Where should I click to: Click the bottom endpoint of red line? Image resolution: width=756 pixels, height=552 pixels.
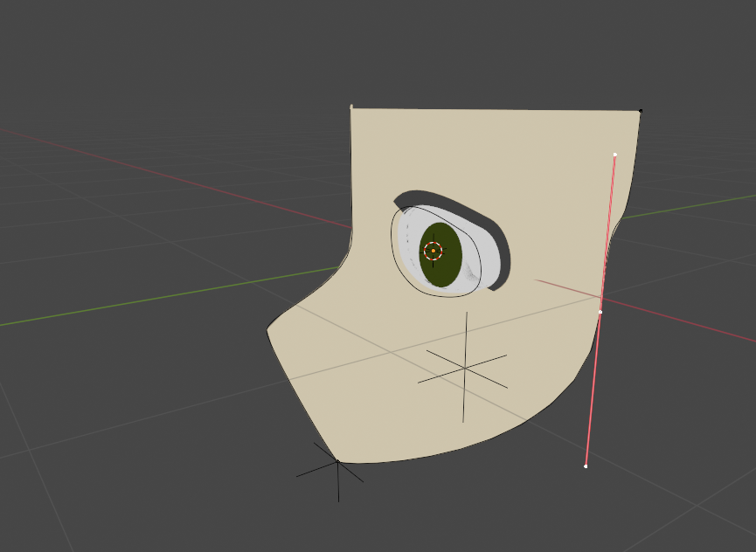click(586, 466)
